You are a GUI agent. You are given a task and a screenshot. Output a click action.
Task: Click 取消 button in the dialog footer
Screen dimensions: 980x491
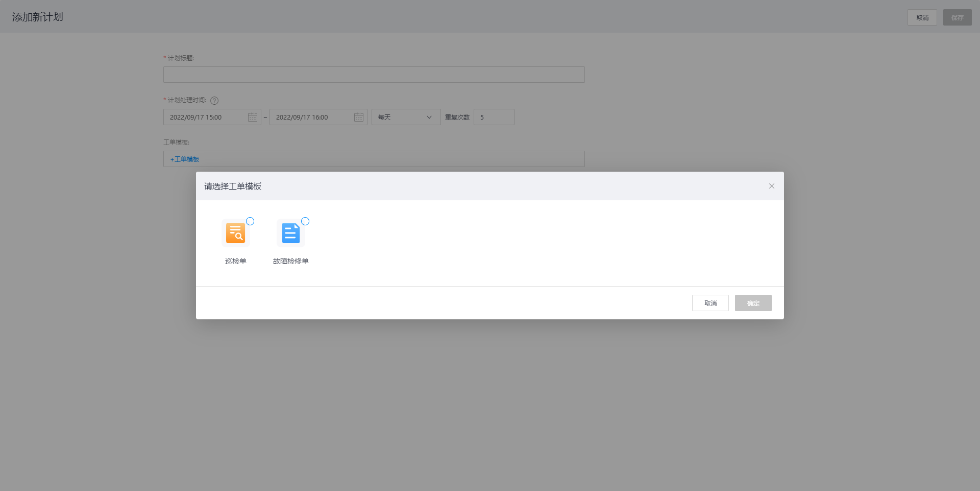[x=710, y=303]
